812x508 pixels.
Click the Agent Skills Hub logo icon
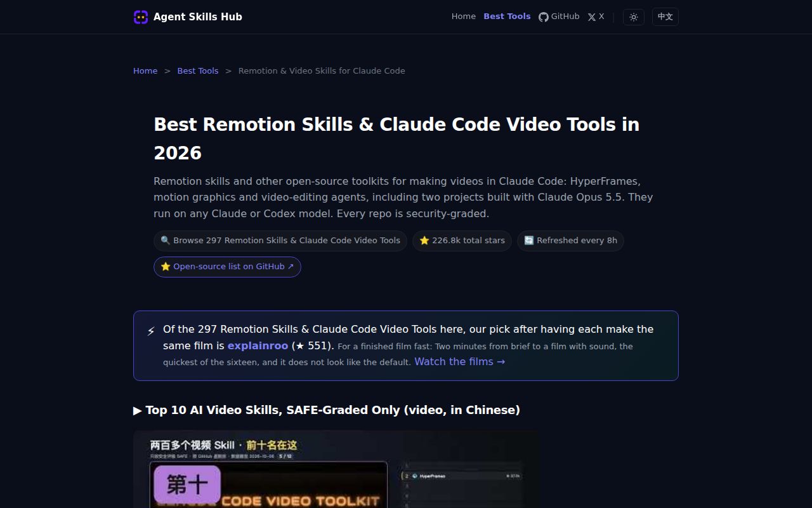(x=141, y=17)
